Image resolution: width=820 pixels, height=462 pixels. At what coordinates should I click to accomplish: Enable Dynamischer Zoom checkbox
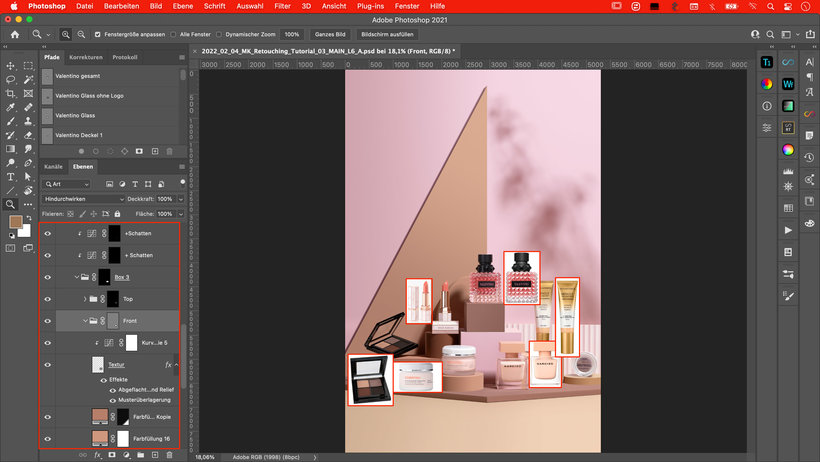coord(219,35)
